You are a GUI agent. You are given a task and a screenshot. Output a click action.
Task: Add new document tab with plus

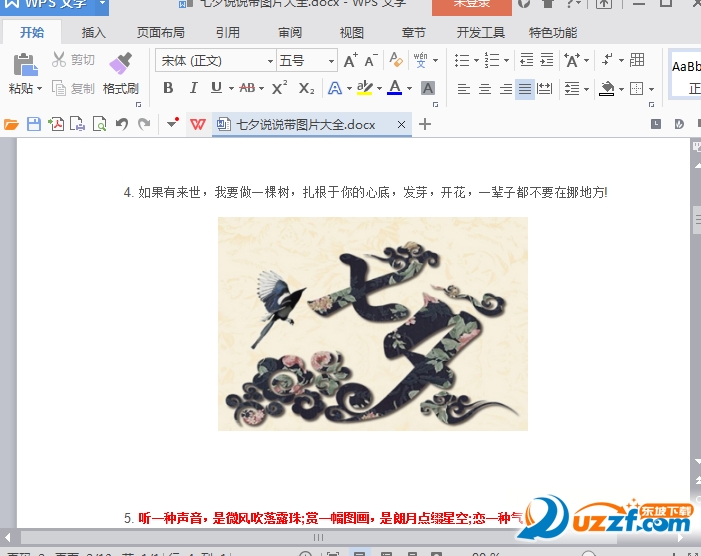tap(425, 124)
